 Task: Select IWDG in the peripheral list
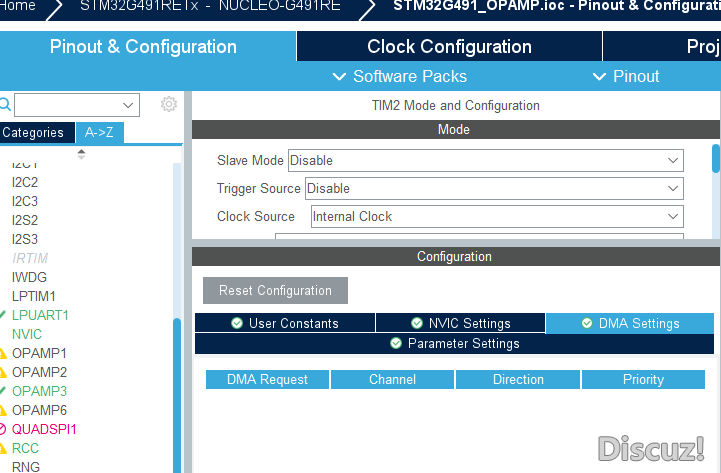pyautogui.click(x=29, y=277)
